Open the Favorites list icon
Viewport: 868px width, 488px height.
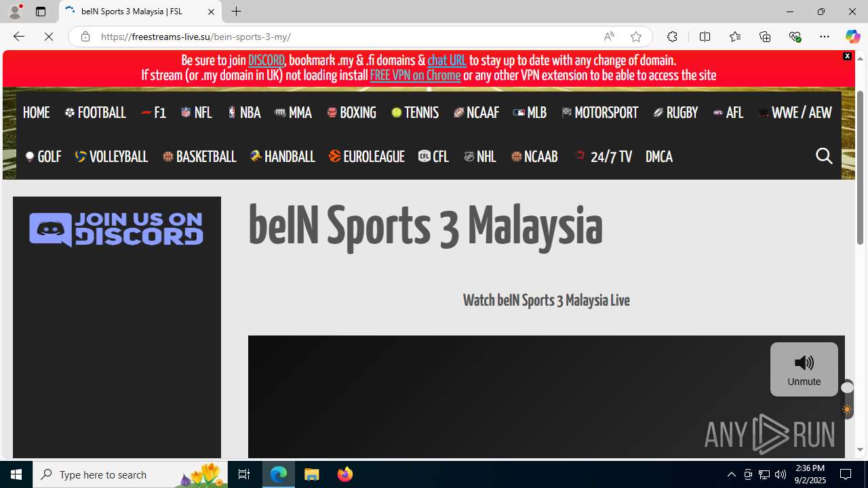pos(734,37)
